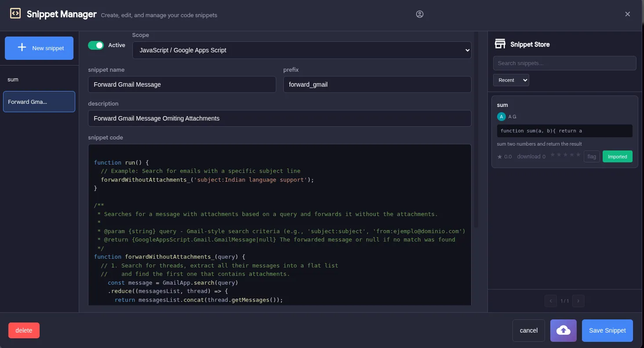Click the author avatar 'A' on sum card

501,117
